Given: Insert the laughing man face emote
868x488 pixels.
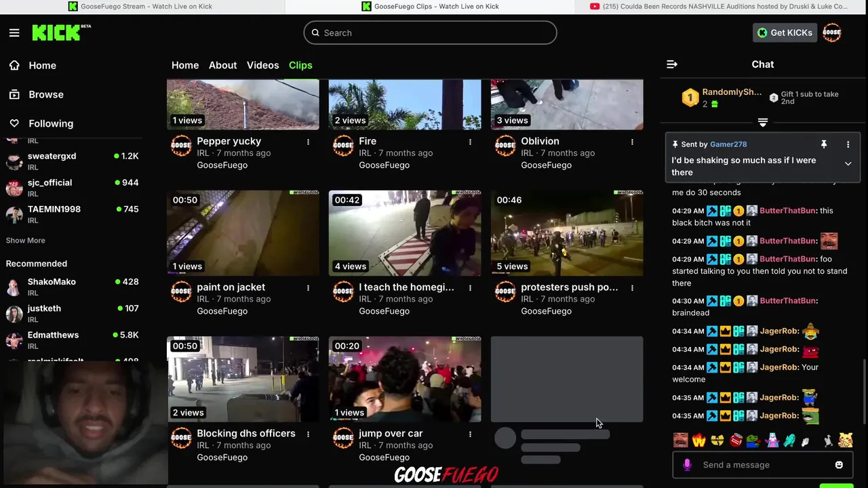Looking at the screenshot, I should (x=680, y=441).
